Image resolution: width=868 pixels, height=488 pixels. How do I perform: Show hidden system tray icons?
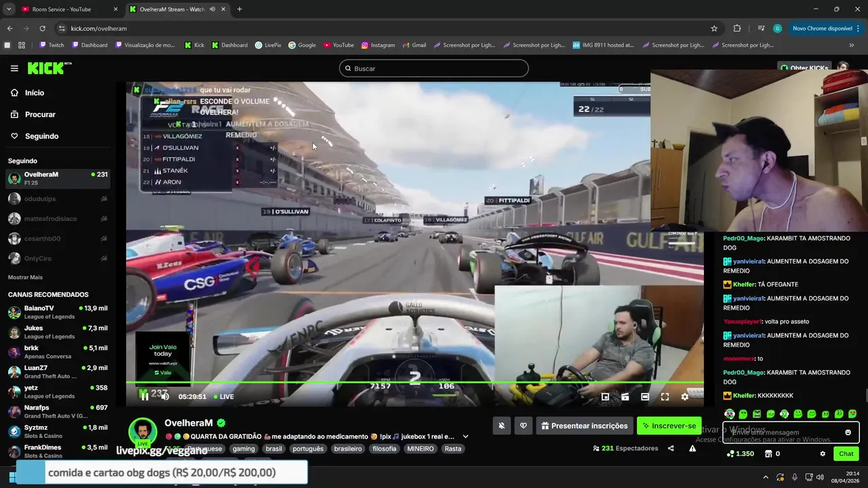coord(766,477)
